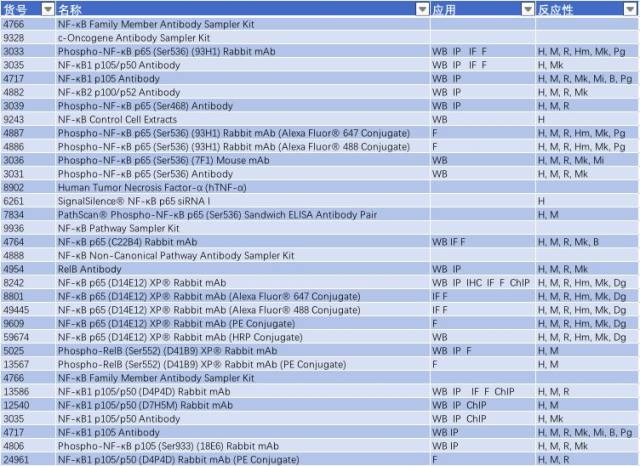The width and height of the screenshot is (640, 466).
Task: Select catalog number 24961 cell
Action: [x=28, y=459]
